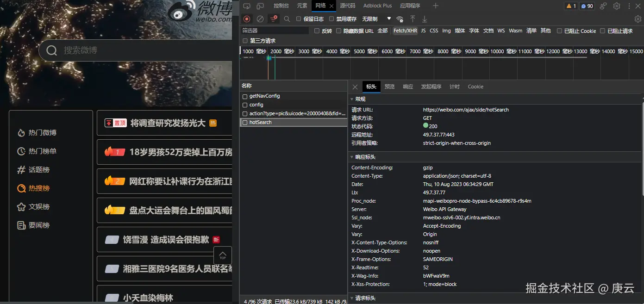The width and height of the screenshot is (644, 304).
Task: Open network conditions wifi icon
Action: click(x=400, y=19)
